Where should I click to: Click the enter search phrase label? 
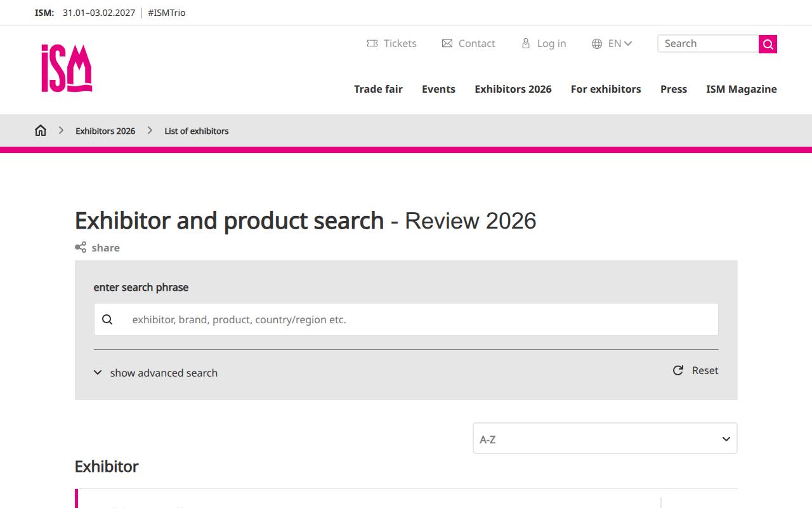(x=141, y=287)
